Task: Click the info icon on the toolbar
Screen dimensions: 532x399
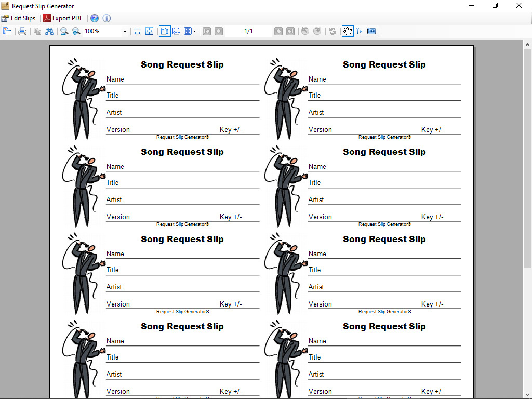Action: coord(107,18)
